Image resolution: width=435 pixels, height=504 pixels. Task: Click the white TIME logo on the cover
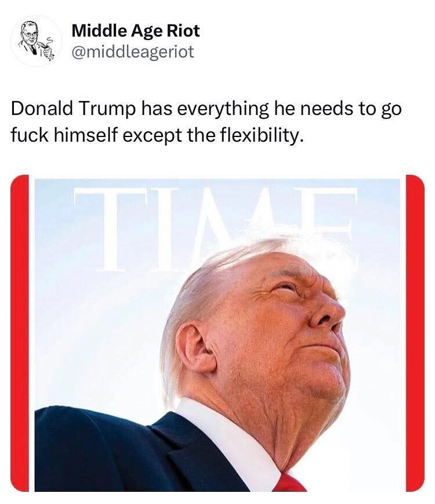point(215,229)
